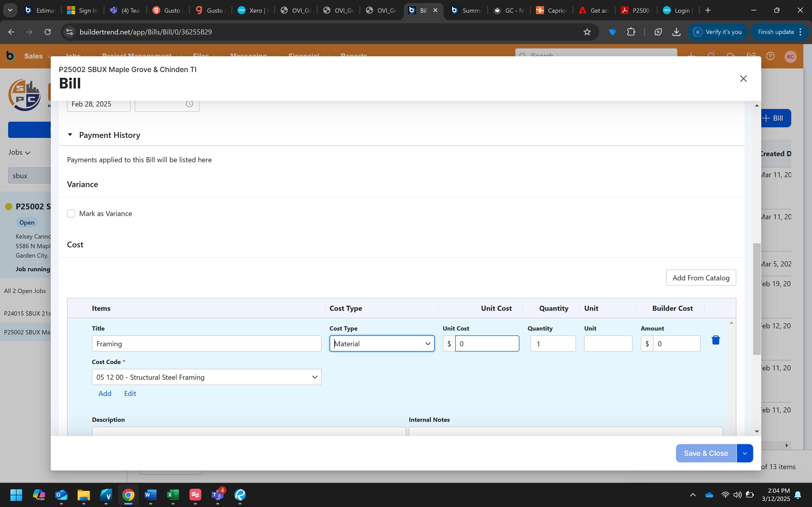This screenshot has width=812, height=507.
Task: Open the browser downloads icon
Action: [x=676, y=32]
